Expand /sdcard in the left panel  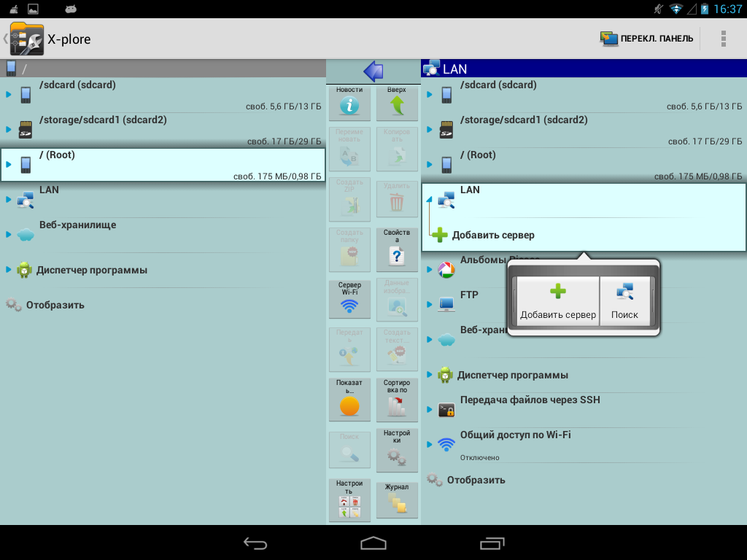(9, 94)
